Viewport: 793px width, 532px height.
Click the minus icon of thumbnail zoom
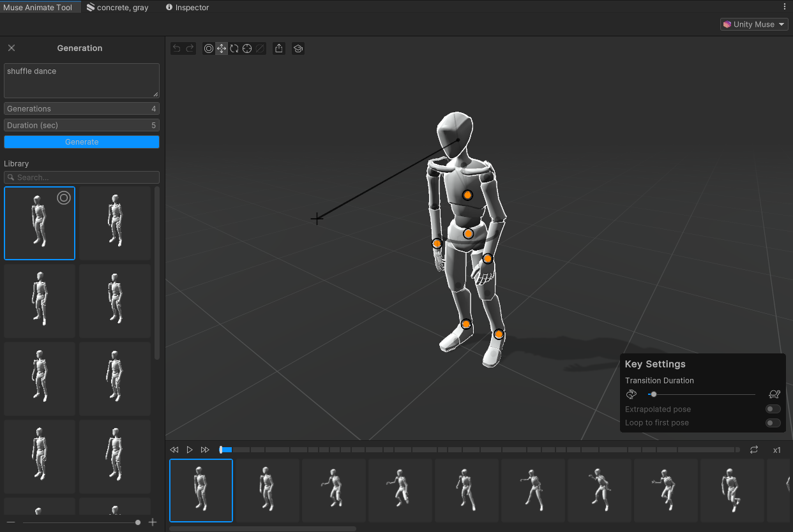[11, 522]
